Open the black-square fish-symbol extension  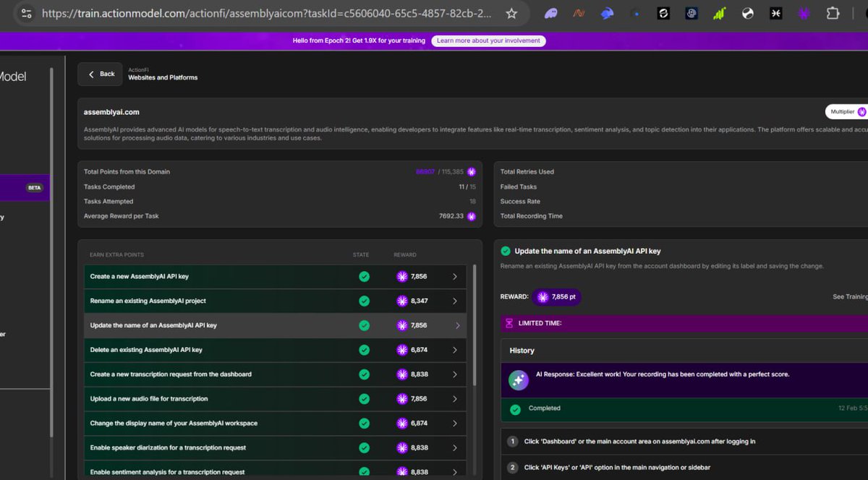[775, 13]
